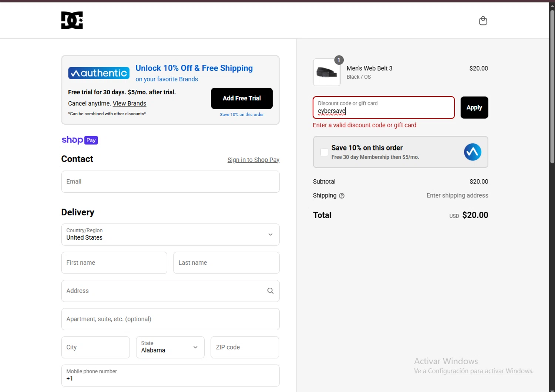Click the Black / OS variant text
The width and height of the screenshot is (555, 392).
[x=359, y=77]
